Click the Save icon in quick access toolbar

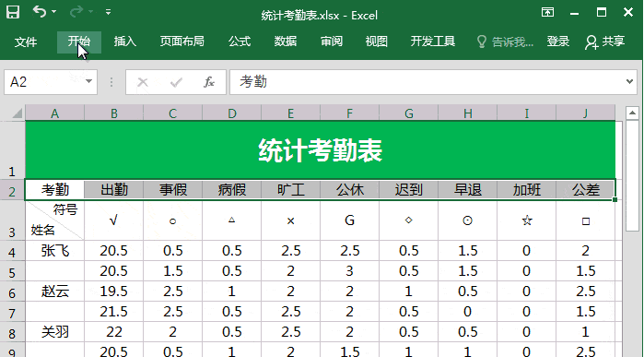(13, 12)
